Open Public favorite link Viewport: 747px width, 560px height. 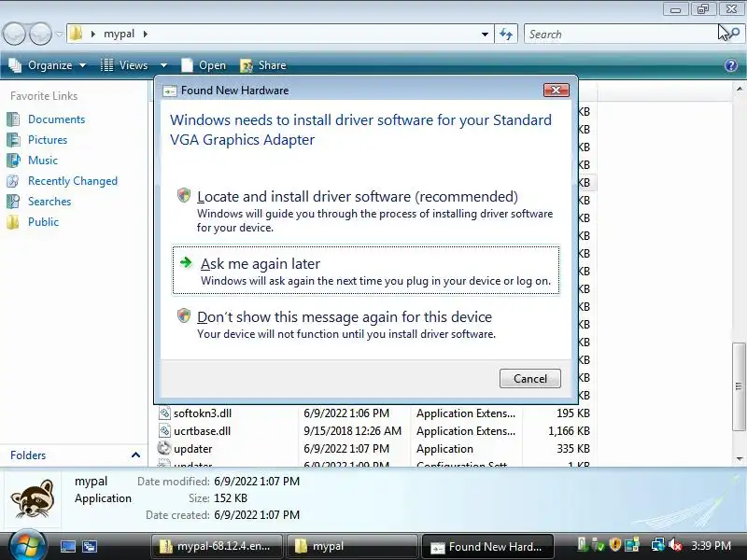pos(43,222)
